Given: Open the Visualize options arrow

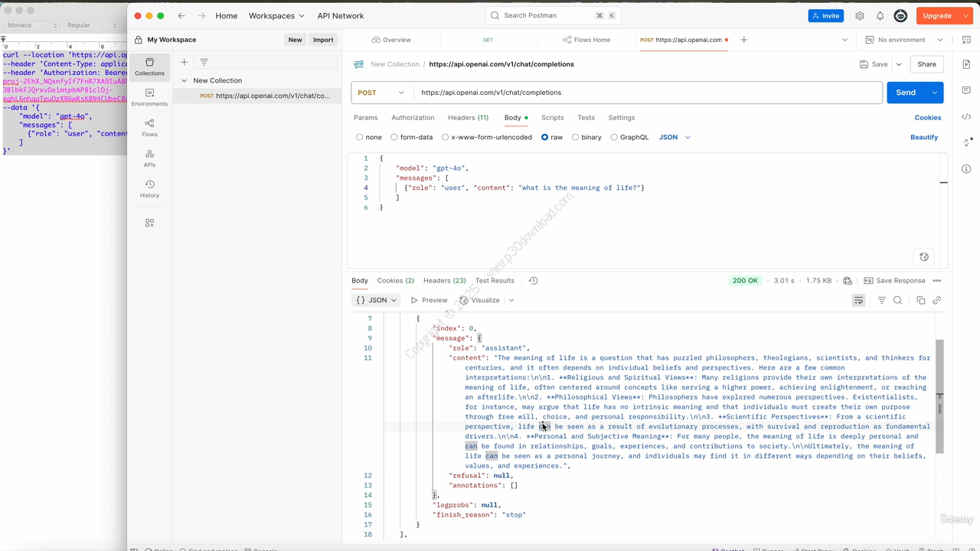Looking at the screenshot, I should [x=511, y=301].
